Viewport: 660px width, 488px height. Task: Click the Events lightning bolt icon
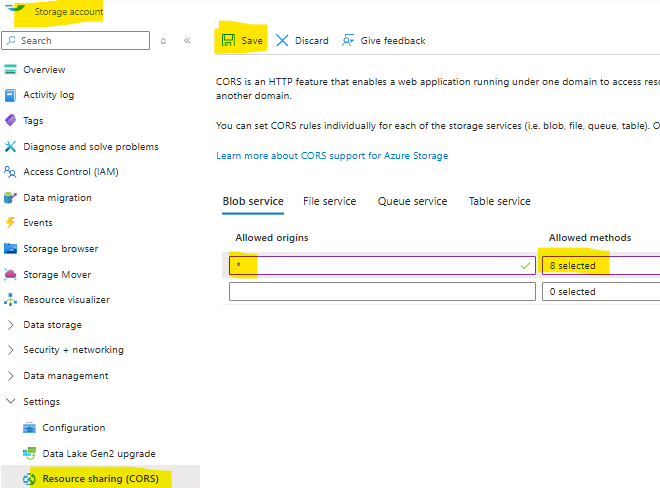click(11, 223)
